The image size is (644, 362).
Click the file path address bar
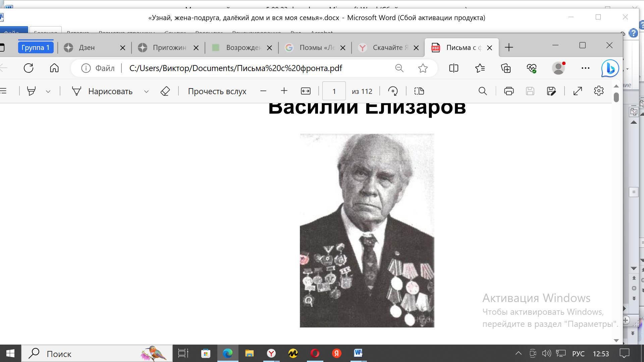[x=235, y=68]
